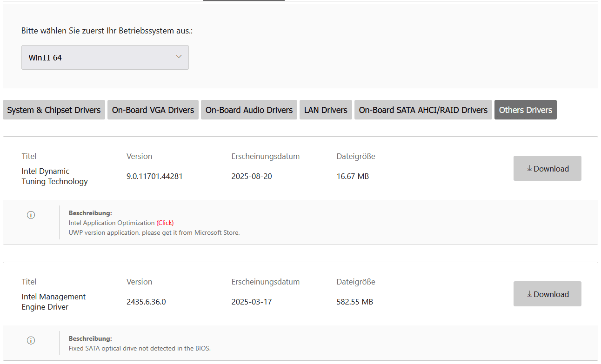Viewport: 601px width, 364px height.
Task: Click the Fixed SATA optical drive description
Action: 140,348
